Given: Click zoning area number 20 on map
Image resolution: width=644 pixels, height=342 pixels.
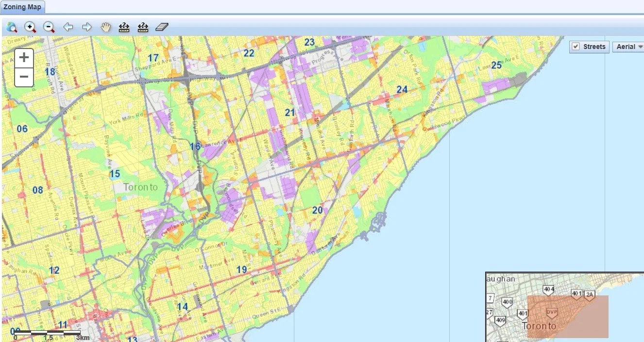Looking at the screenshot, I should point(317,211).
